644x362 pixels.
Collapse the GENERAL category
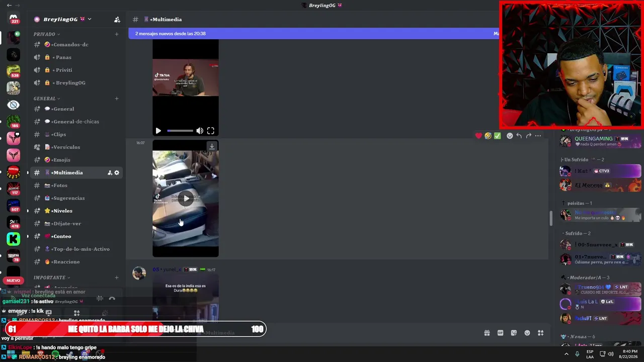[x=46, y=99]
